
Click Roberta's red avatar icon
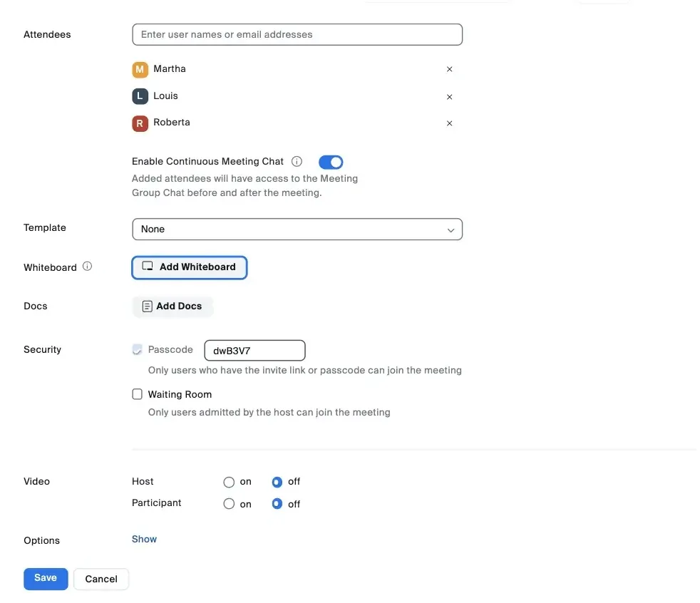pyautogui.click(x=140, y=123)
